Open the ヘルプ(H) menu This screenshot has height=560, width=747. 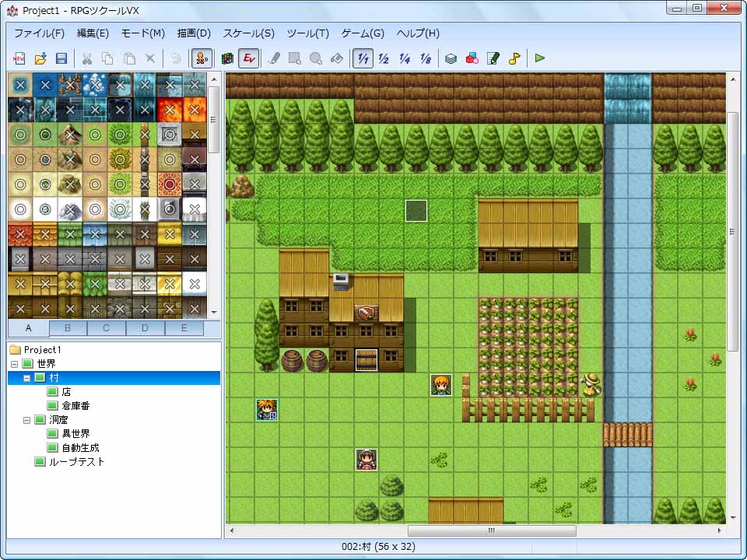(418, 33)
